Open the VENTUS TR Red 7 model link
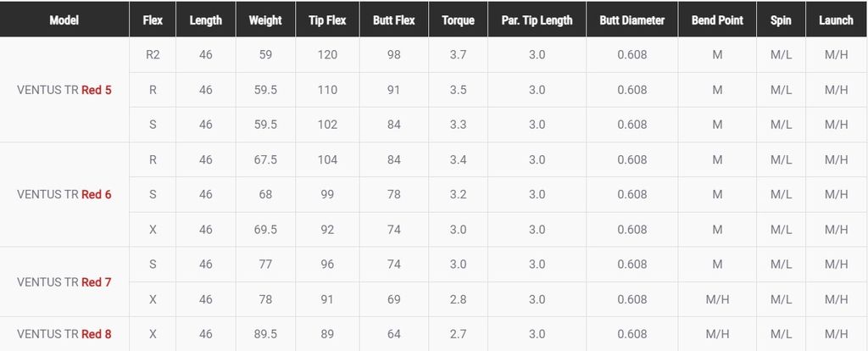This screenshot has width=868, height=351. pos(64,281)
